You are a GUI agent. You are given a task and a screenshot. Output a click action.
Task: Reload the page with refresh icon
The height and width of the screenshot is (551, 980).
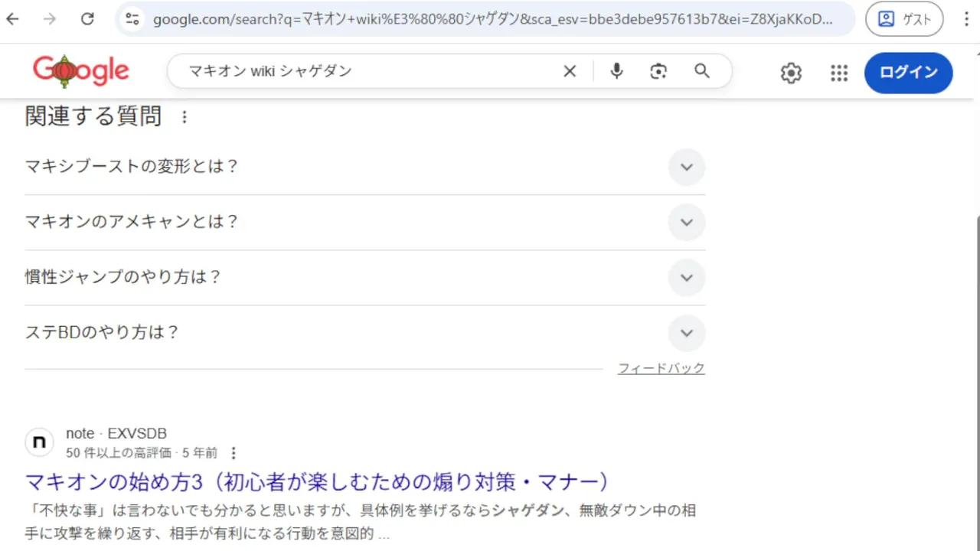[87, 19]
